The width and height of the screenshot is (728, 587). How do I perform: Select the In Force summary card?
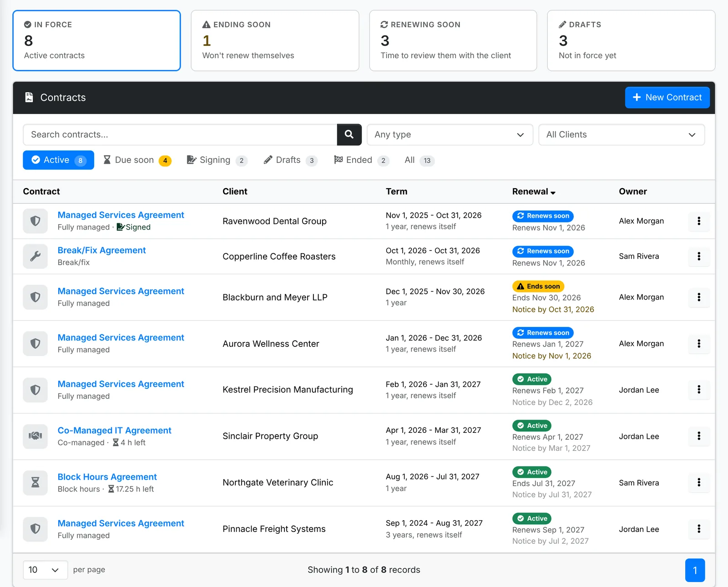tap(96, 40)
